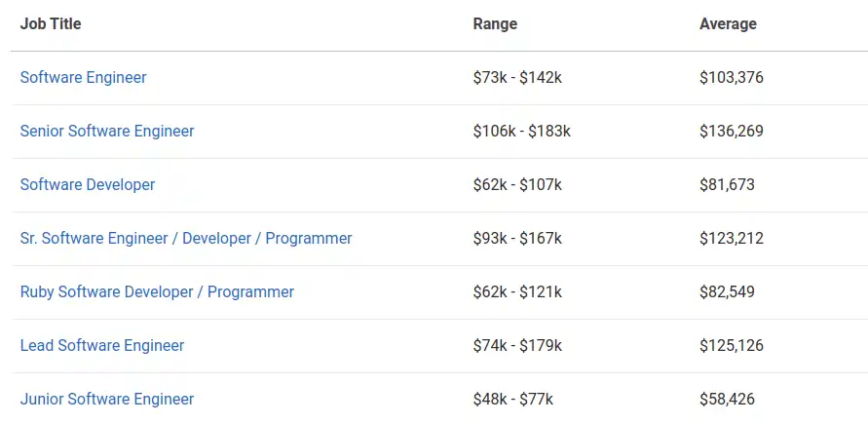Open the Lead Software Engineer link
Image resolution: width=868 pixels, height=424 pixels.
(x=102, y=346)
